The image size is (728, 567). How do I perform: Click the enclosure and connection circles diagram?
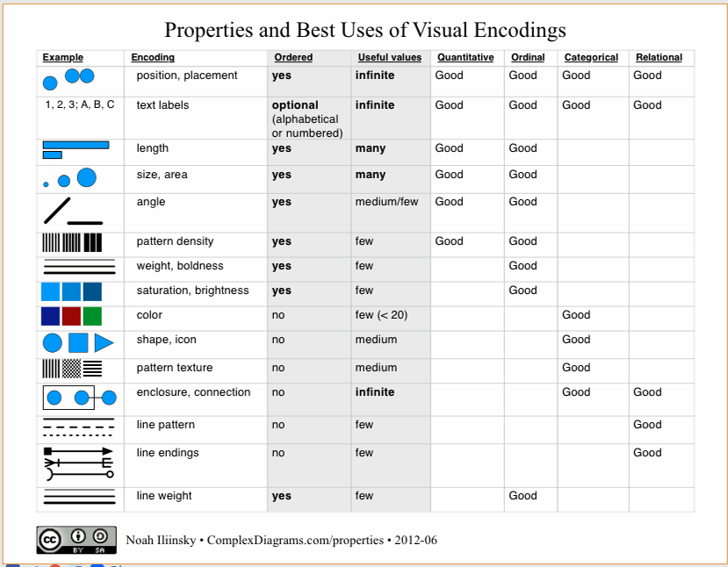click(x=79, y=398)
